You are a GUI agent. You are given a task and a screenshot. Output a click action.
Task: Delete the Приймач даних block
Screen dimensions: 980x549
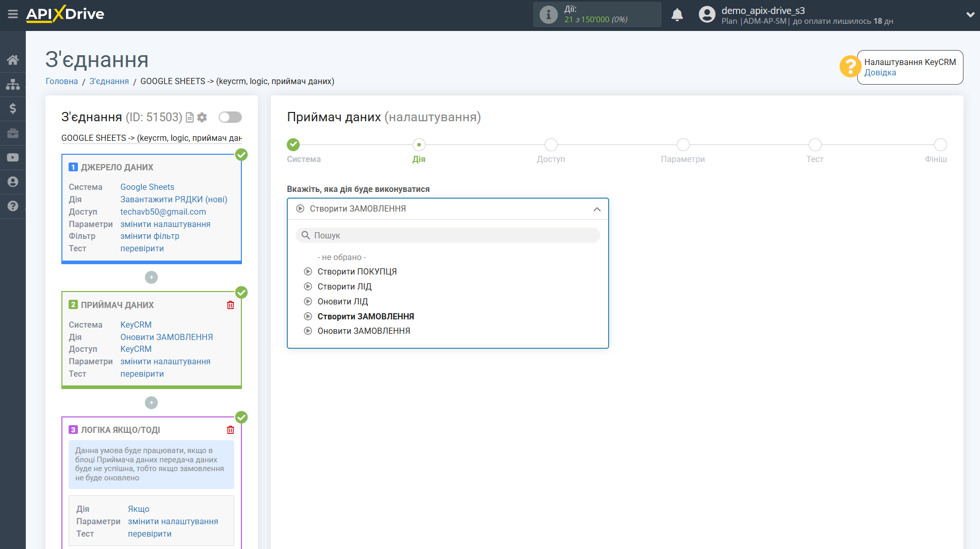point(231,305)
